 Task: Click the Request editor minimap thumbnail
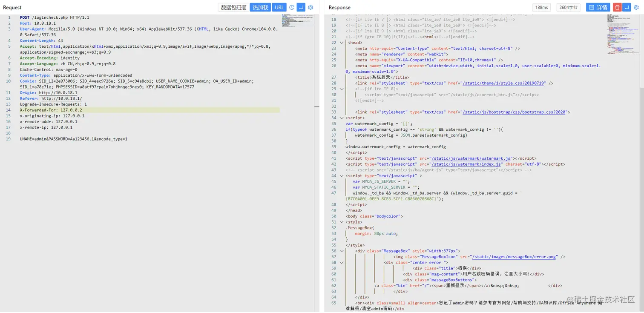click(x=298, y=20)
